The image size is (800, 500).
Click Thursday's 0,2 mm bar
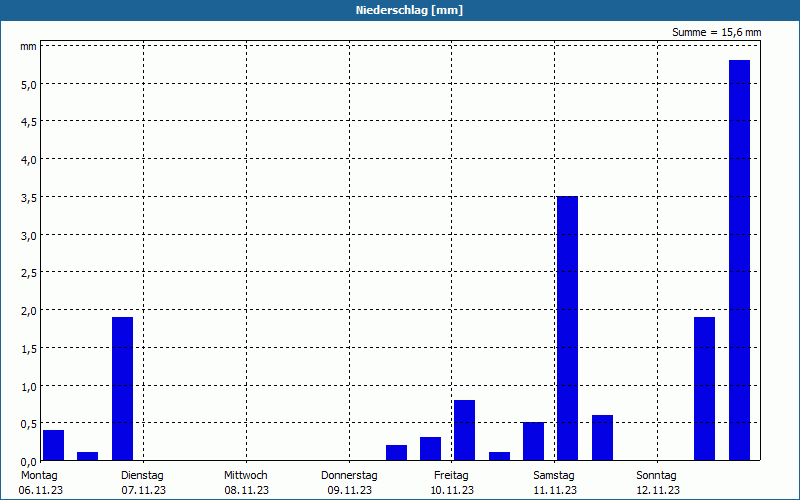pos(396,453)
